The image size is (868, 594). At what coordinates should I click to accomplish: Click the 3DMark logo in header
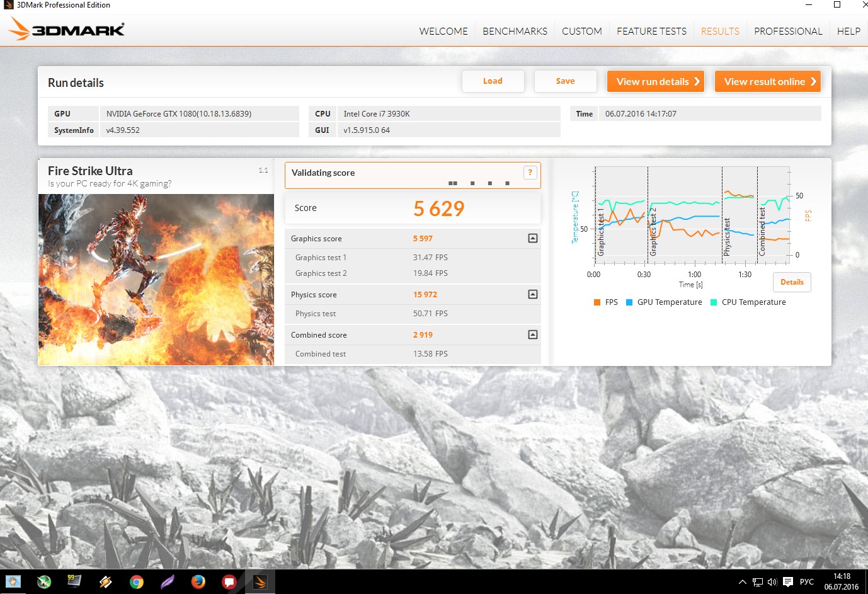(67, 30)
